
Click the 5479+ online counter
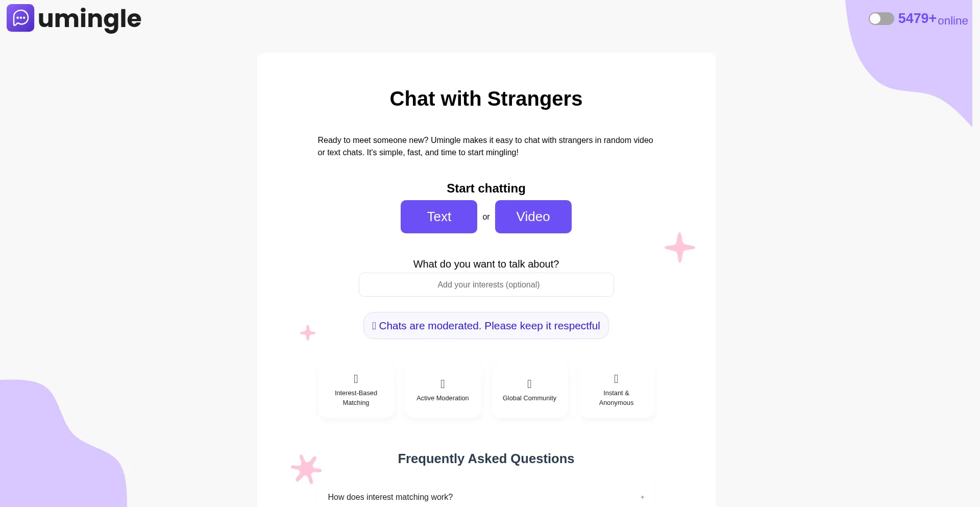click(933, 19)
